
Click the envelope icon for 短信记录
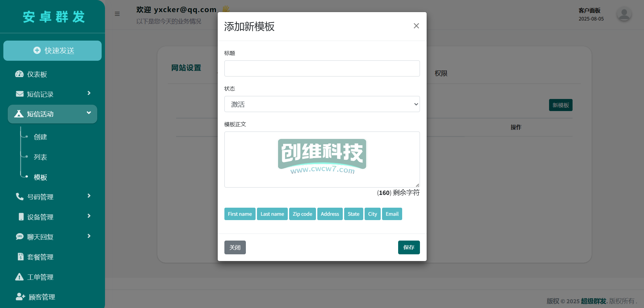coord(20,94)
